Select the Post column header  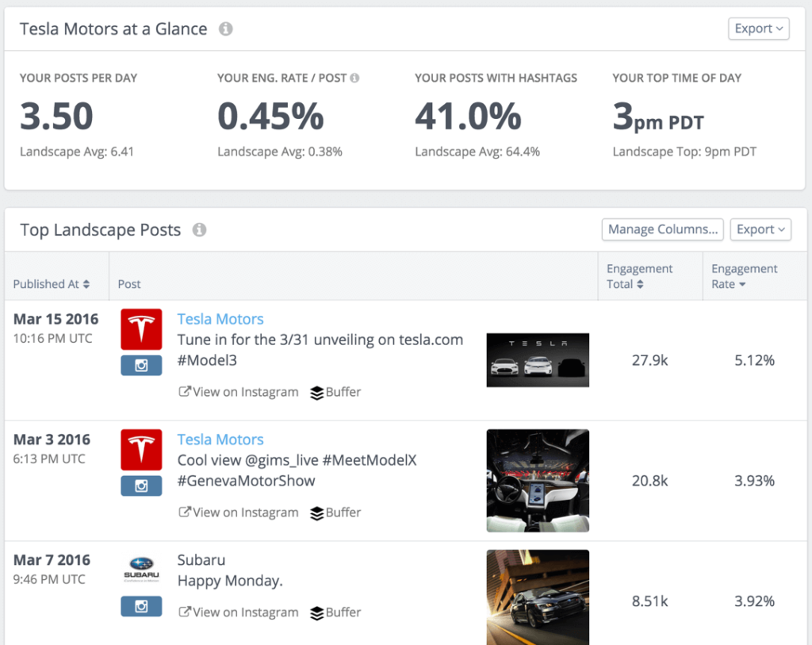coord(128,283)
